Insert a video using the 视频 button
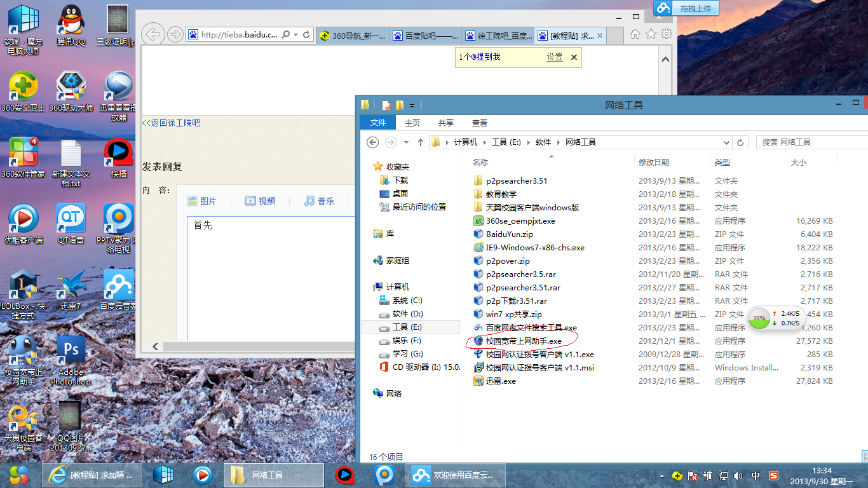This screenshot has width=868, height=488. (x=260, y=201)
